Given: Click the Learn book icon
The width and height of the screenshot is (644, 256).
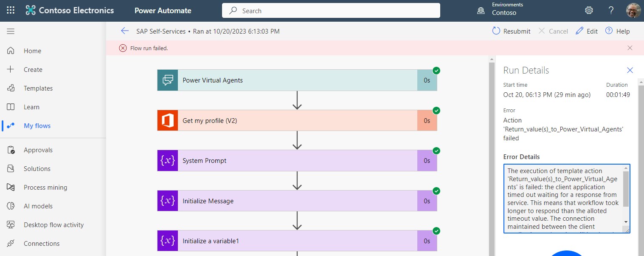Looking at the screenshot, I should (x=11, y=107).
